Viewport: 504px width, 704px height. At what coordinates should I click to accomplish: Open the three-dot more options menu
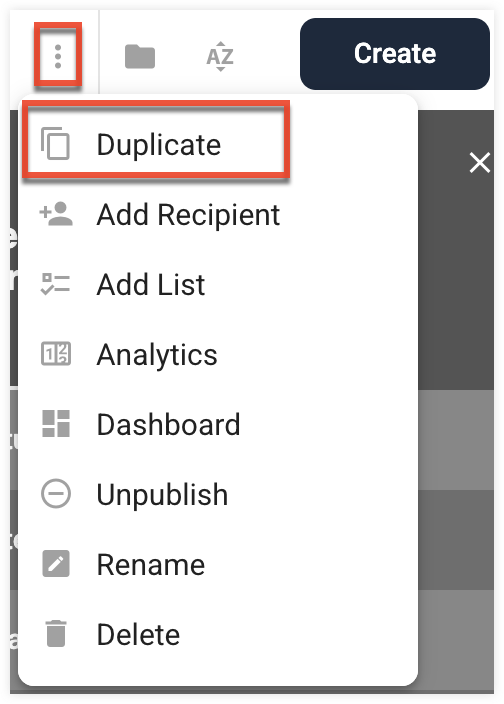coord(58,56)
